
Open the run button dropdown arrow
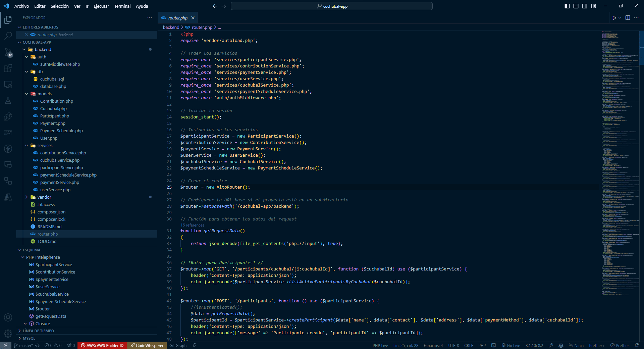[620, 18]
